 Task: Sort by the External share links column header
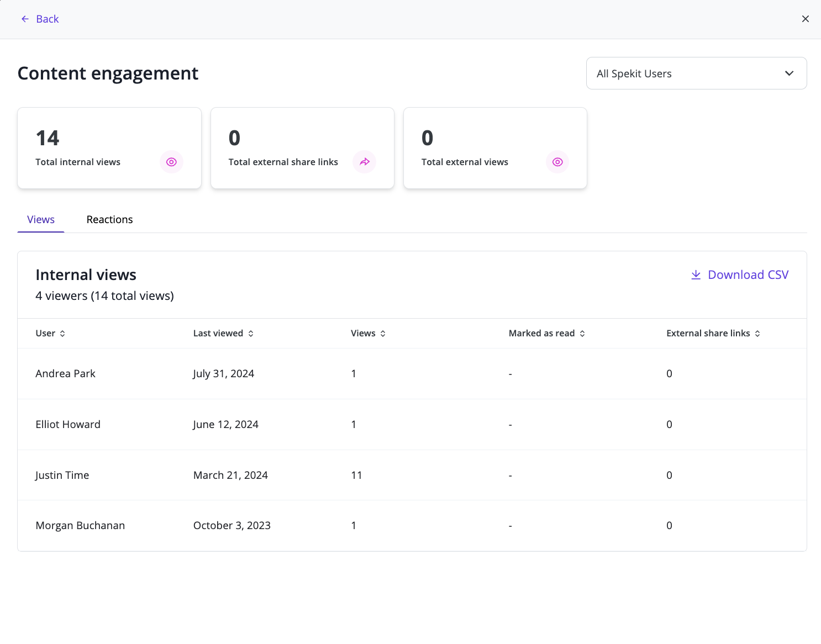(713, 334)
